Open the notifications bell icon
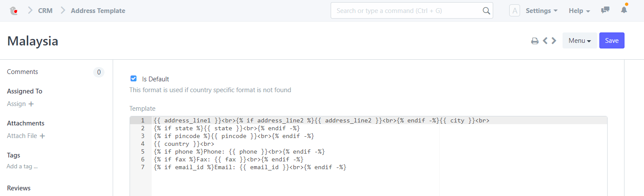 tap(624, 10)
